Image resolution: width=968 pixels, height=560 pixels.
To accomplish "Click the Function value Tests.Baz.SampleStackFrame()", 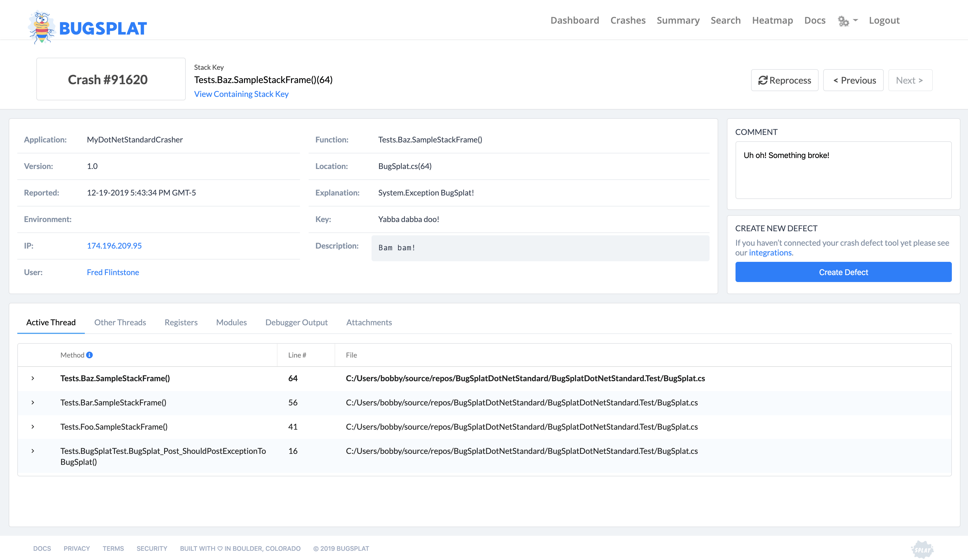I will tap(430, 140).
